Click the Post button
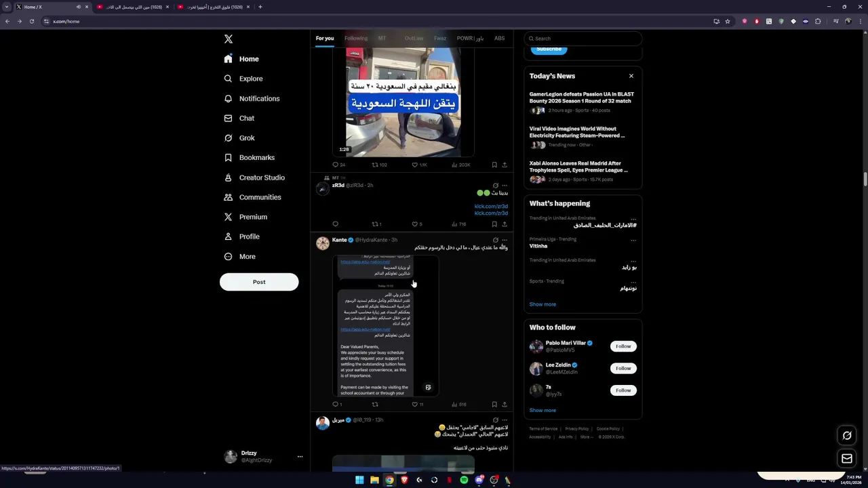The height and width of the screenshot is (488, 868). [259, 282]
